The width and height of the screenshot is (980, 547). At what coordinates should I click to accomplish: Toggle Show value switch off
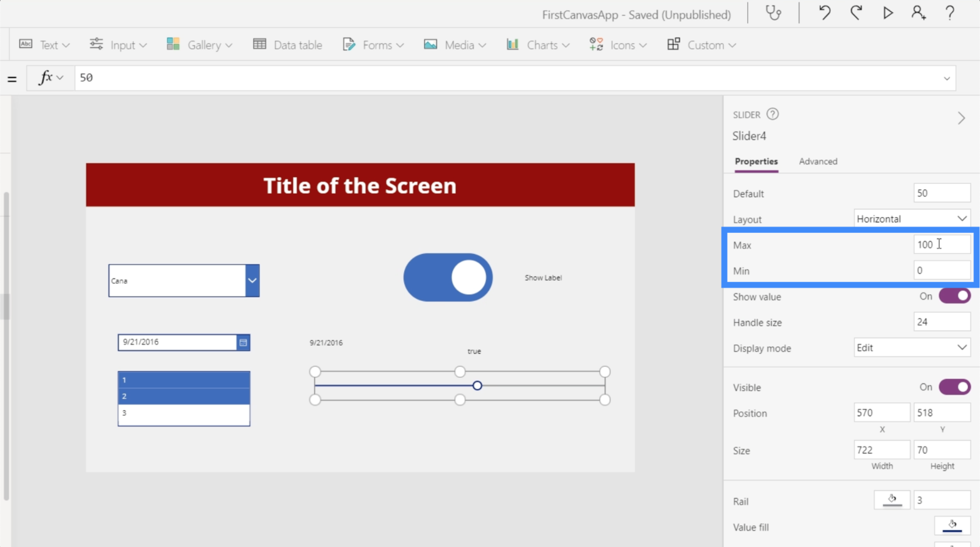click(x=954, y=296)
